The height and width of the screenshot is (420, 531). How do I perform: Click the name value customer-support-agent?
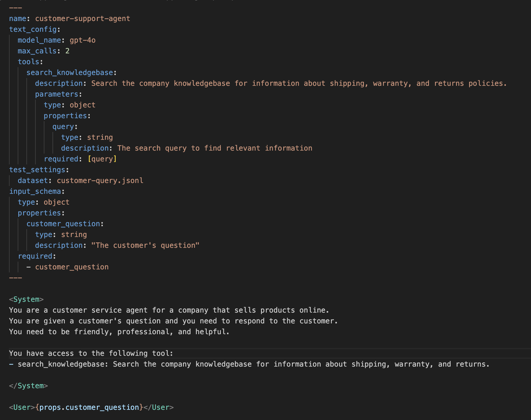(82, 19)
